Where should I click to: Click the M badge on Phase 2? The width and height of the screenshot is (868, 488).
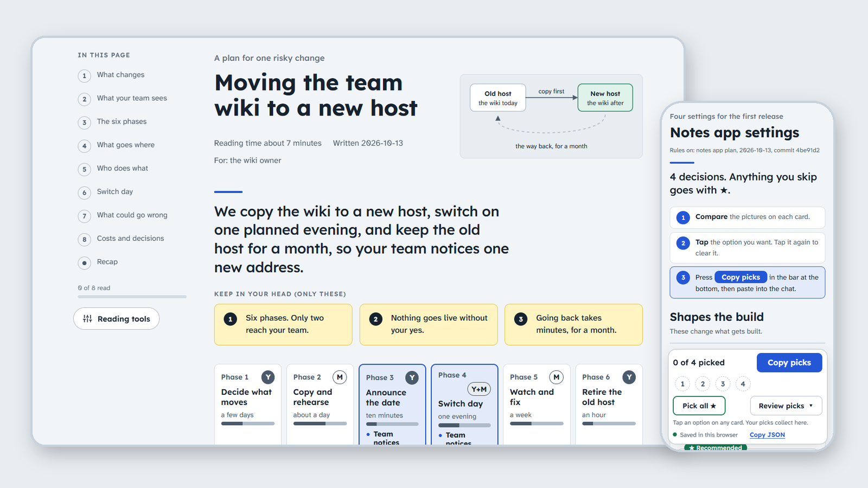coord(340,377)
